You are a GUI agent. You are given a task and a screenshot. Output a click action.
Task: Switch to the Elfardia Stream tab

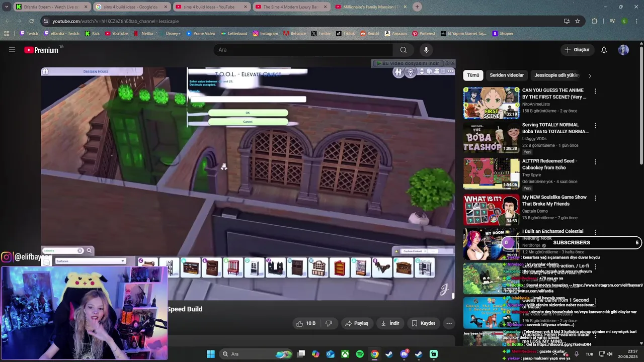point(52,7)
